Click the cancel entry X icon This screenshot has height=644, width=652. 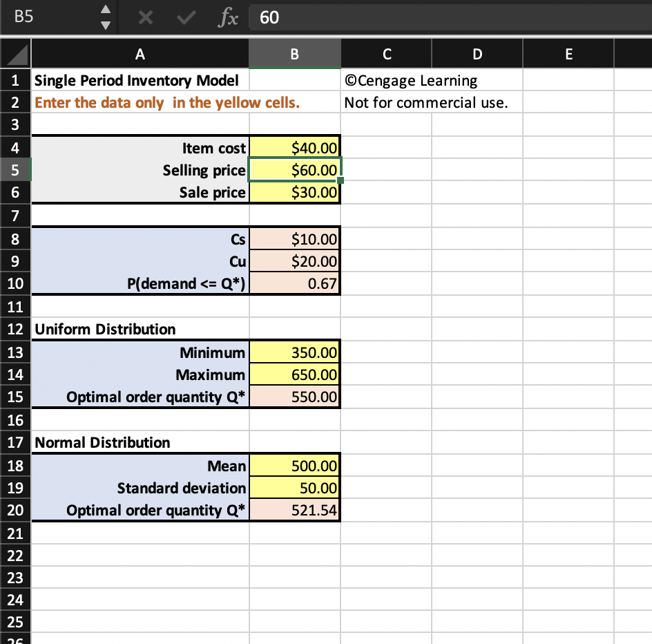click(x=146, y=17)
